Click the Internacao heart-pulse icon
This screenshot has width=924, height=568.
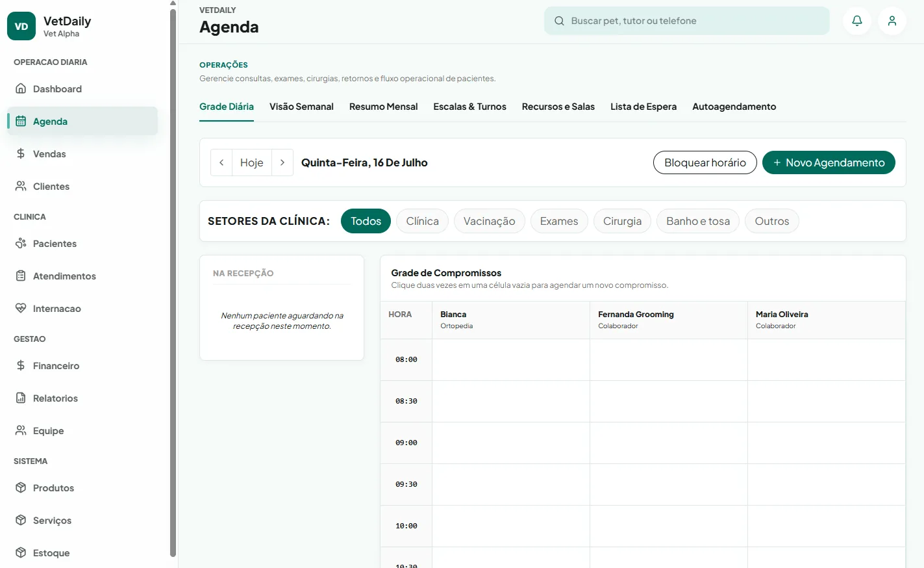pos(21,308)
